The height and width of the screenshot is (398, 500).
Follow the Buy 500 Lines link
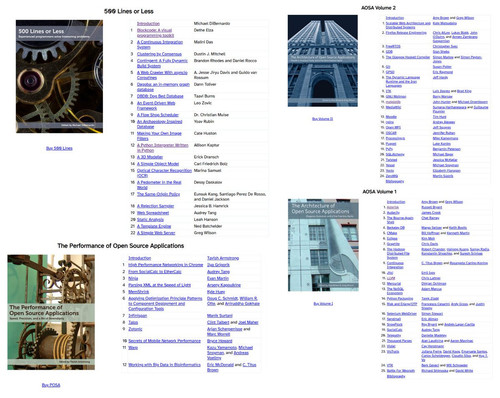pos(59,148)
